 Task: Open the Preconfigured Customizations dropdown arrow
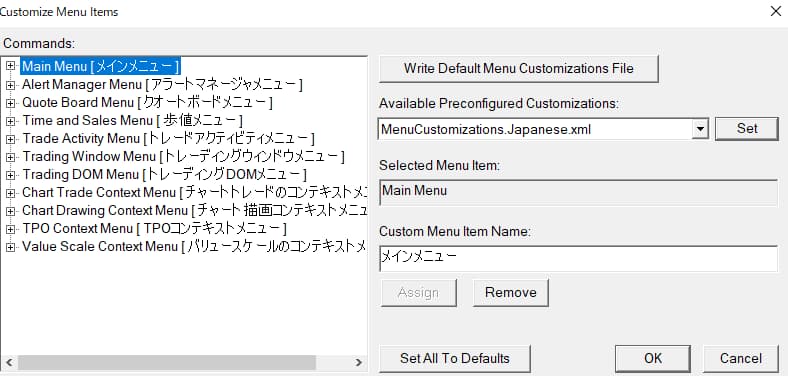click(x=700, y=129)
